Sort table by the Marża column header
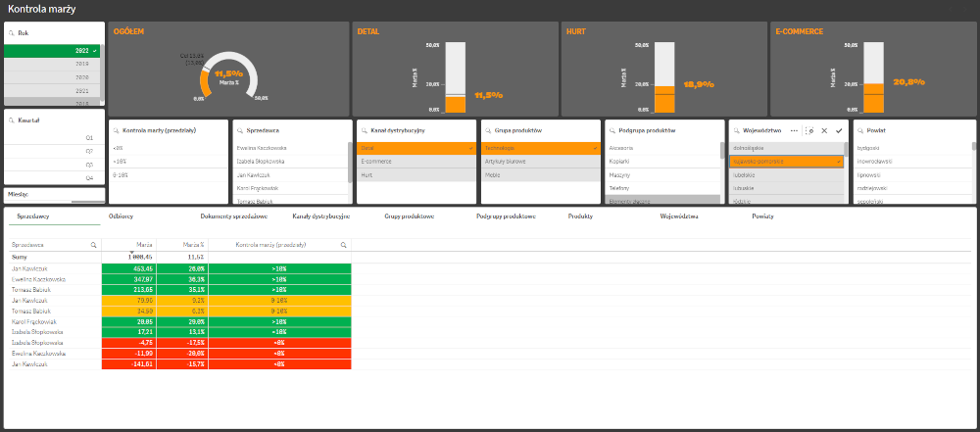This screenshot has width=980, height=432. tap(146, 245)
